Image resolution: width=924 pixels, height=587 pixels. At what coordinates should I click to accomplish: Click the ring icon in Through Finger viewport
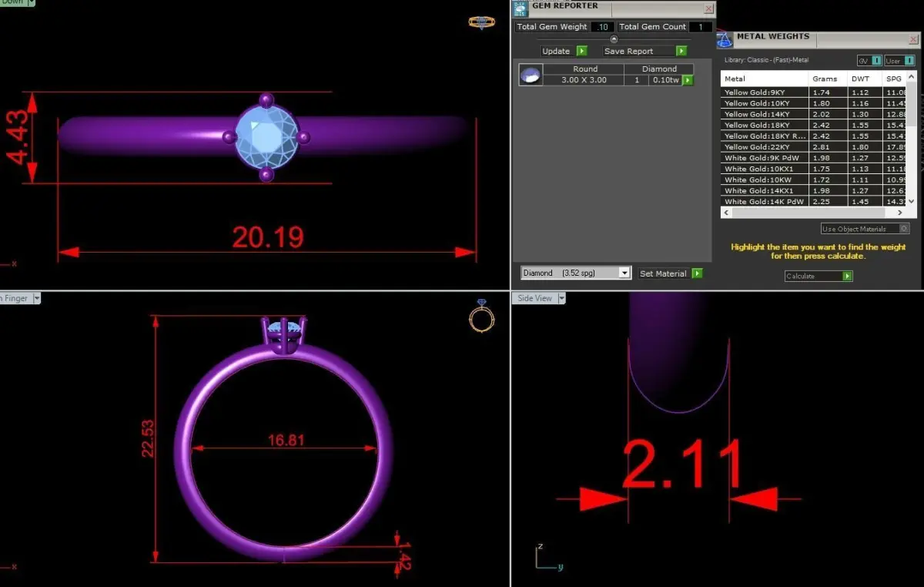pos(482,316)
